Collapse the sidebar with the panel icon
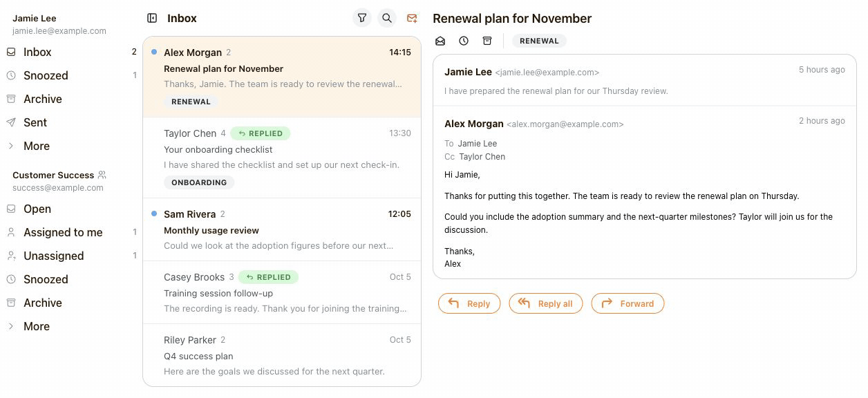Image resolution: width=868 pixels, height=398 pixels. pyautogui.click(x=152, y=19)
